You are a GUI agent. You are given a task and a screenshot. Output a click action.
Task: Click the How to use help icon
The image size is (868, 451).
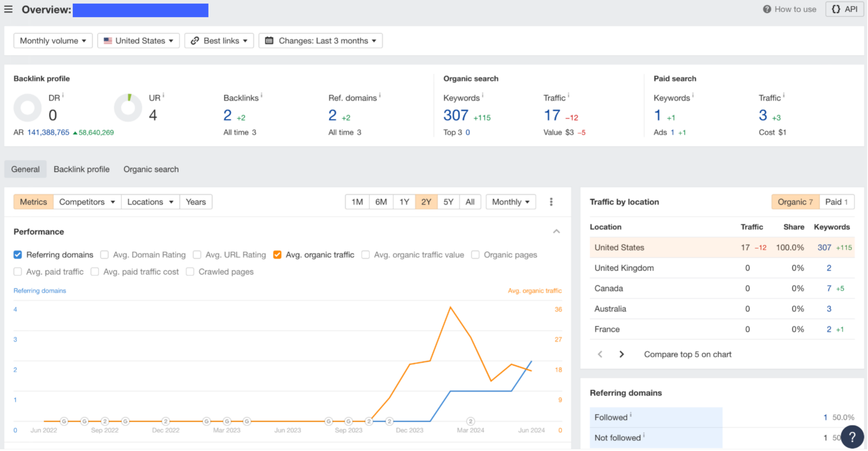point(767,9)
